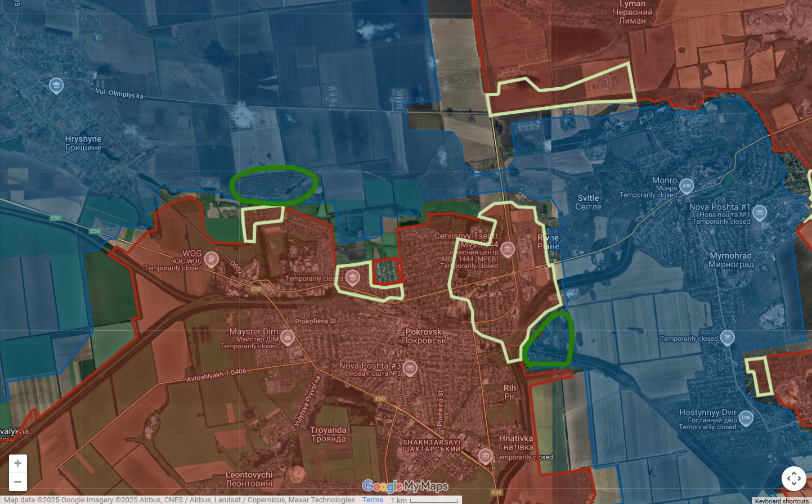Viewport: 812px width, 504px height.
Task: Click the 00525 road label
Action: tap(237, 269)
